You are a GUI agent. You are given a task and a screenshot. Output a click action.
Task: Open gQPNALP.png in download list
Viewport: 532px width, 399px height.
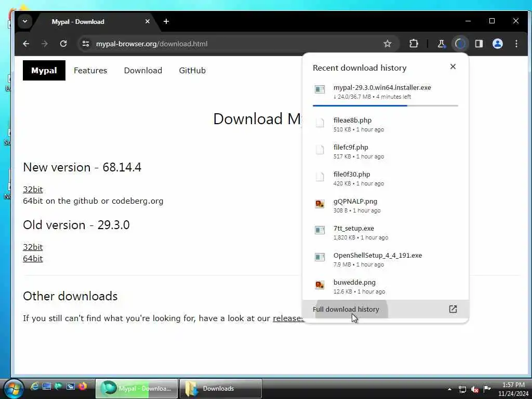[x=385, y=206]
